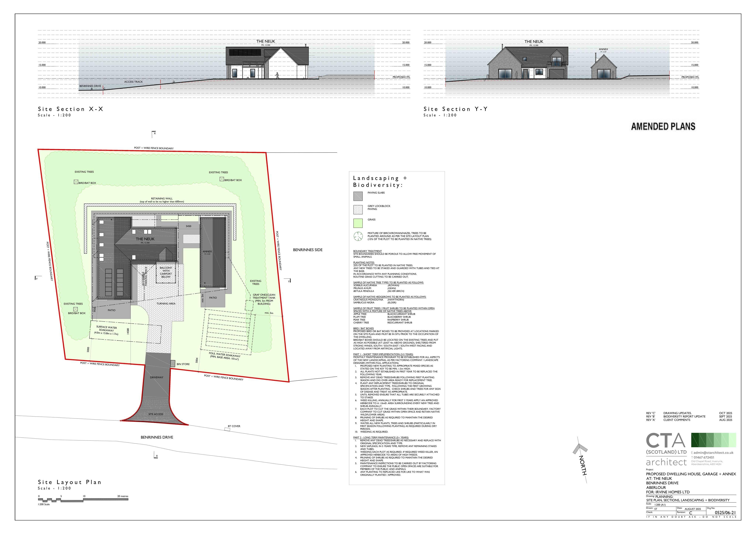This screenshot has height=534, width=756.
Task: Click the AMENDED PLANS stamp
Action: pos(663,126)
